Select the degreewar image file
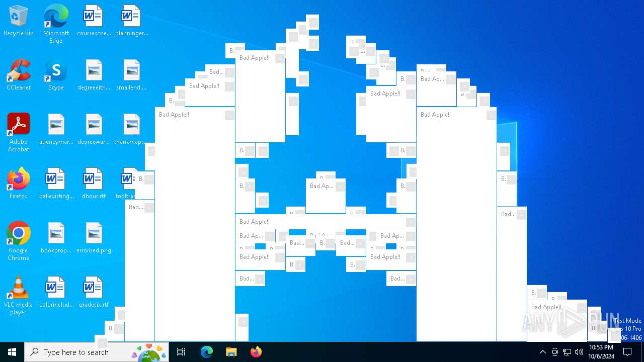The image size is (644, 362). click(94, 130)
